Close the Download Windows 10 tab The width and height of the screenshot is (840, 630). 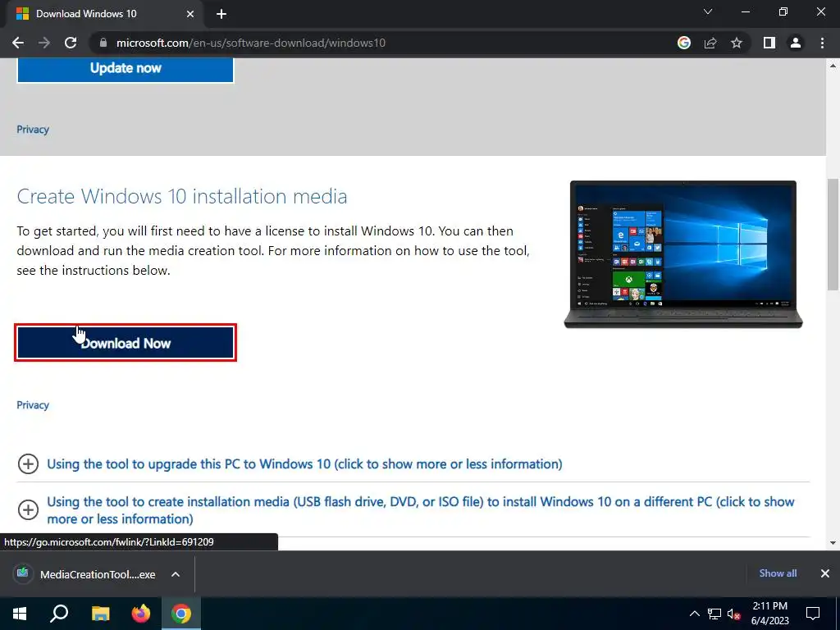[x=190, y=15]
